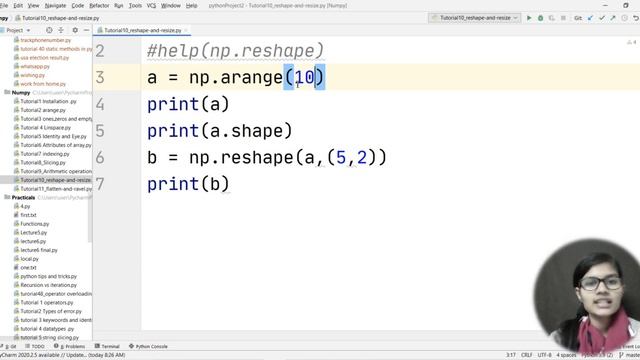Hide the Project panel with minus icon
The width and height of the screenshot is (640, 360).
coord(86,30)
